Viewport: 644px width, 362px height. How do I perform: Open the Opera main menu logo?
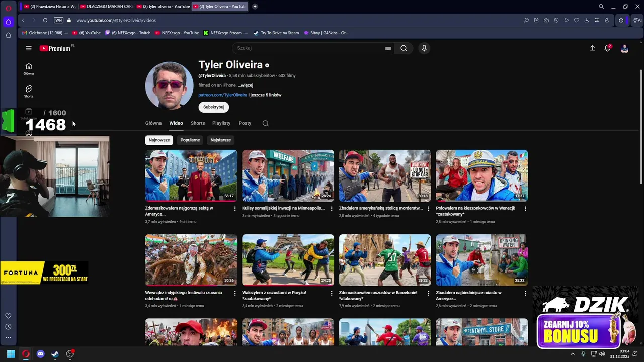(x=8, y=8)
